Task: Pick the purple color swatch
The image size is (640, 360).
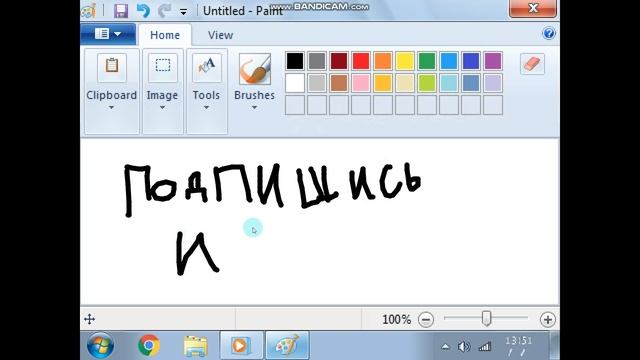Action: pyautogui.click(x=493, y=61)
